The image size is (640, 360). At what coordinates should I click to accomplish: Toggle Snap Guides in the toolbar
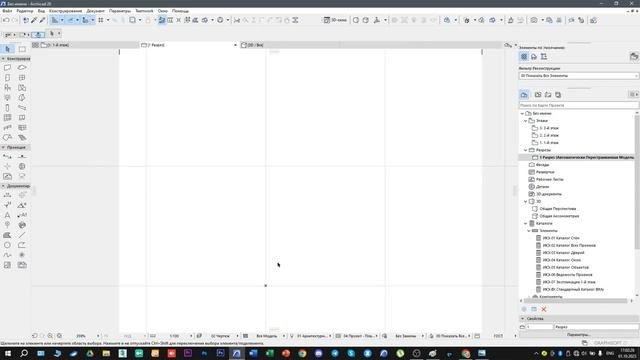click(x=70, y=20)
